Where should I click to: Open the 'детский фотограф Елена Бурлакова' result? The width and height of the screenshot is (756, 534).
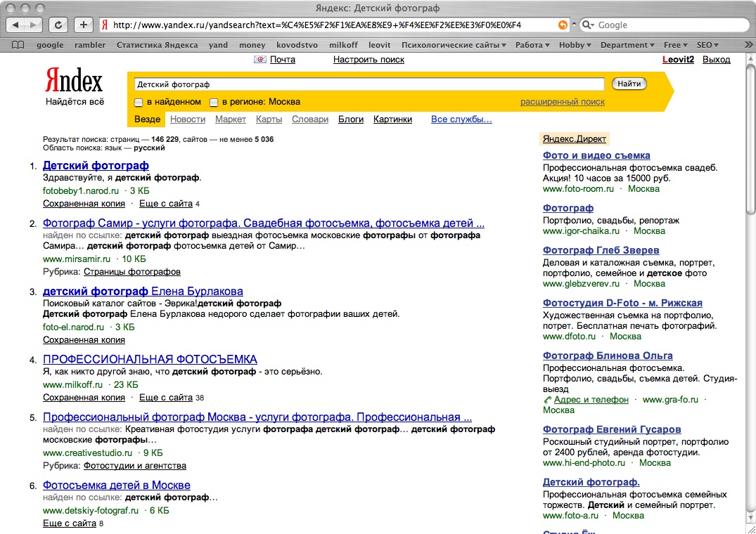143,292
